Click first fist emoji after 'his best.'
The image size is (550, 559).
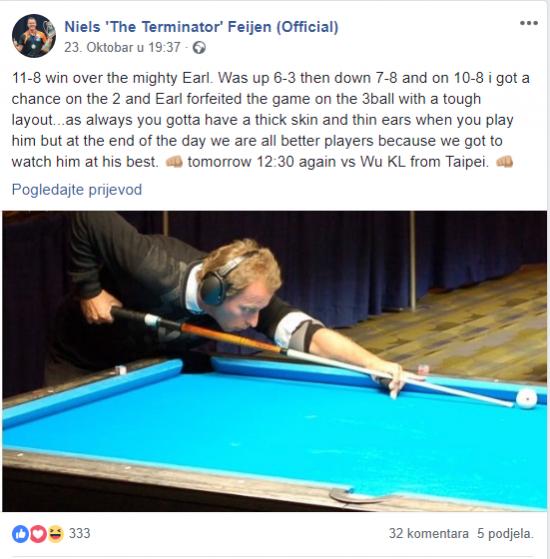(174, 162)
